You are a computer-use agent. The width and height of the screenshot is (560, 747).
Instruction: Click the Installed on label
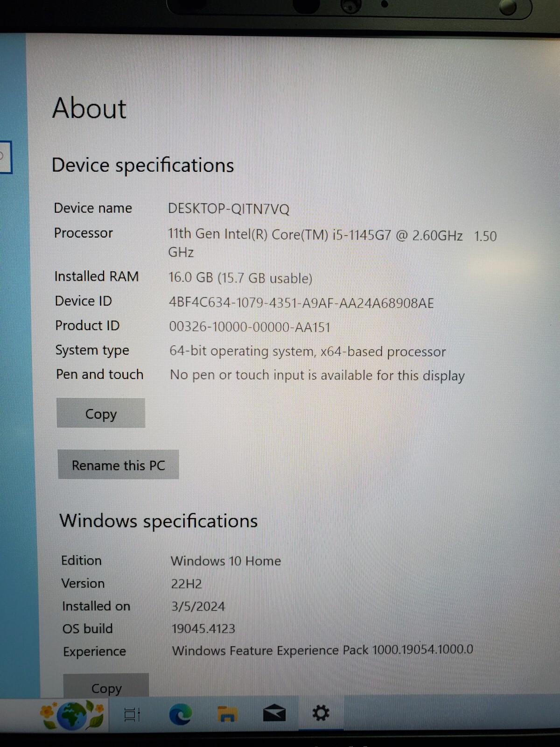[x=96, y=606]
